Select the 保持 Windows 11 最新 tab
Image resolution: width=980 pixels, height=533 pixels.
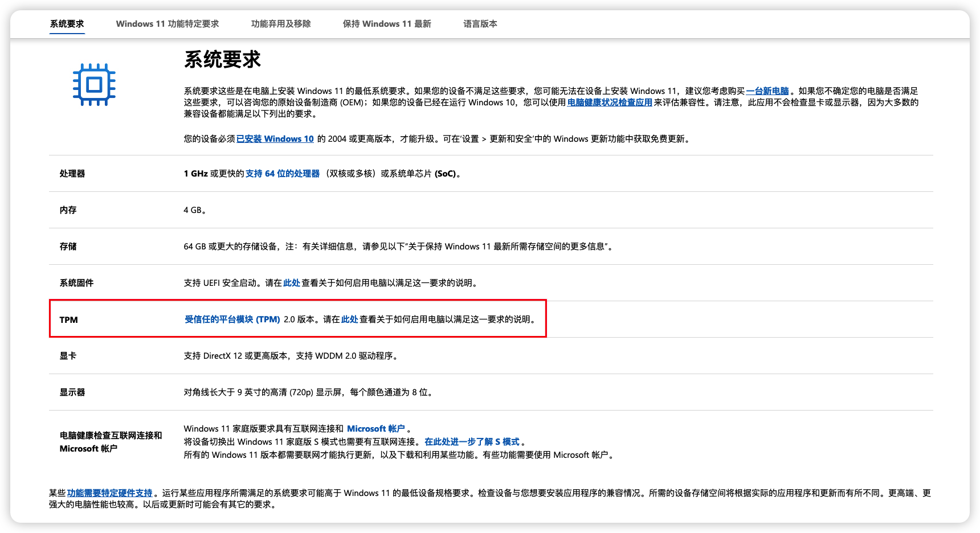(x=386, y=23)
